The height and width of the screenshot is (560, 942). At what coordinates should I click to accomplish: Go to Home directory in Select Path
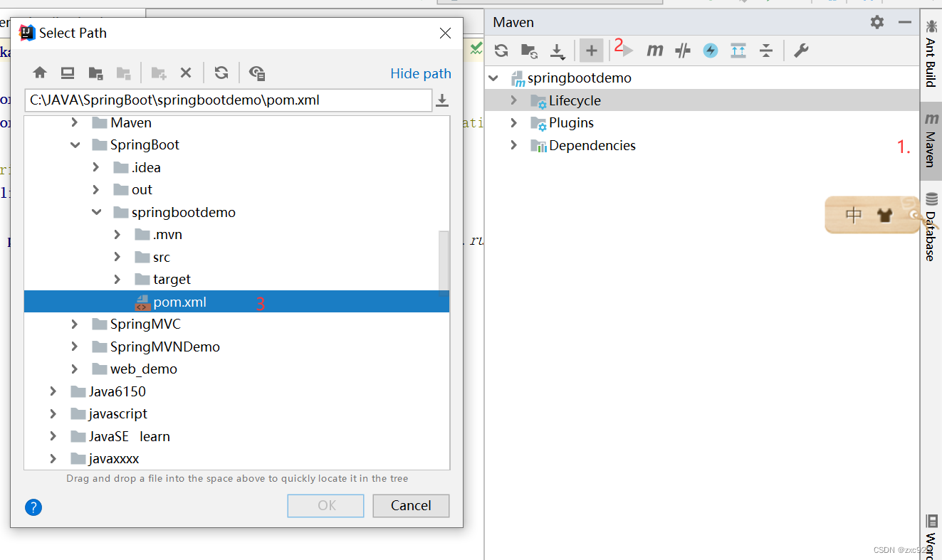(x=40, y=73)
